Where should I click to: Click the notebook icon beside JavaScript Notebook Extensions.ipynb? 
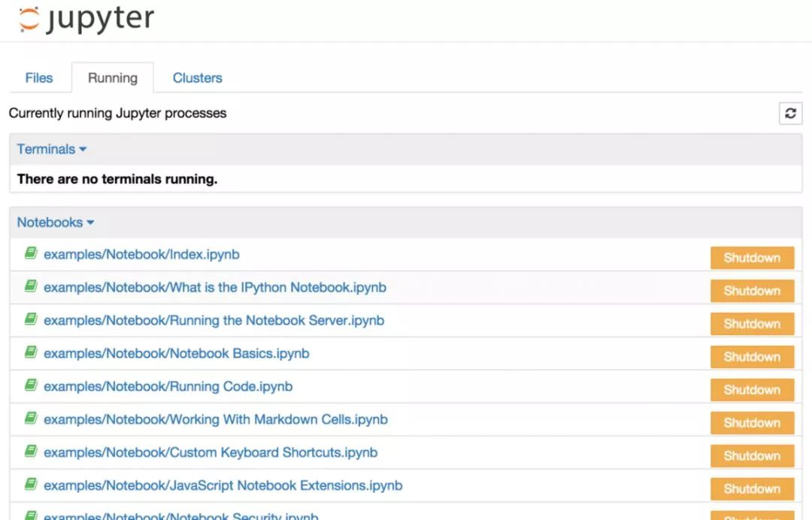click(x=31, y=484)
